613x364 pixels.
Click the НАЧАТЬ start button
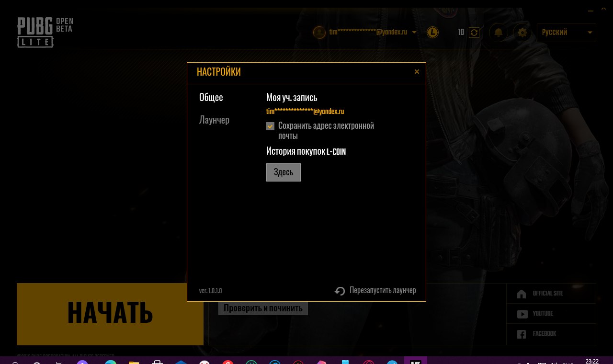tap(110, 314)
